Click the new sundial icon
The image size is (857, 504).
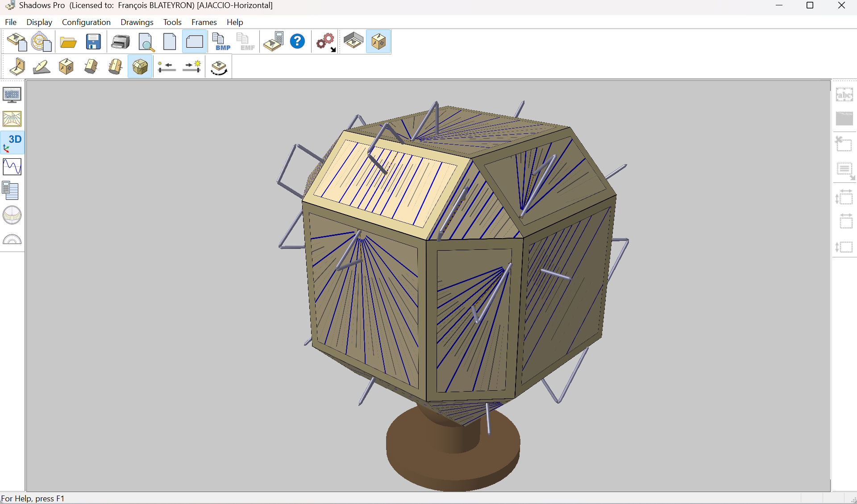point(17,42)
